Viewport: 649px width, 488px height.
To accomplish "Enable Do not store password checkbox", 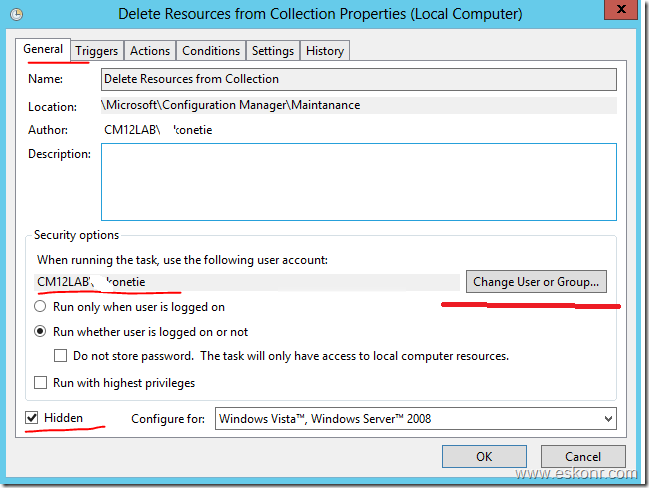I will point(61,356).
